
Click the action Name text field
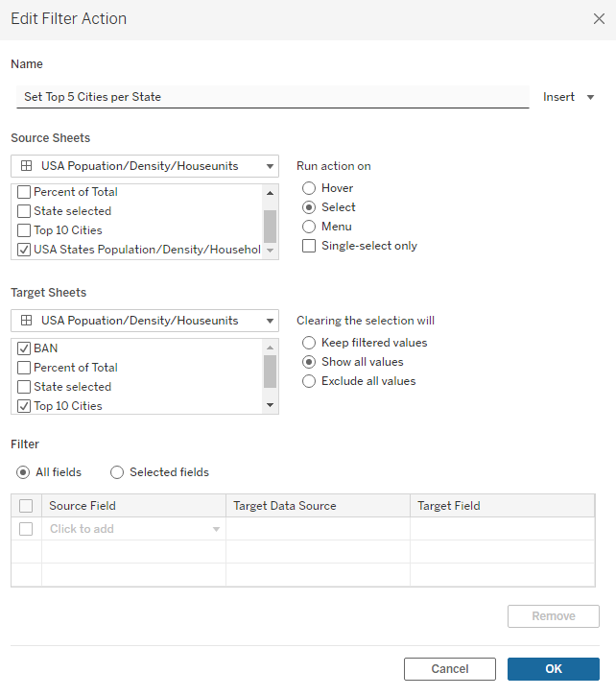(272, 97)
